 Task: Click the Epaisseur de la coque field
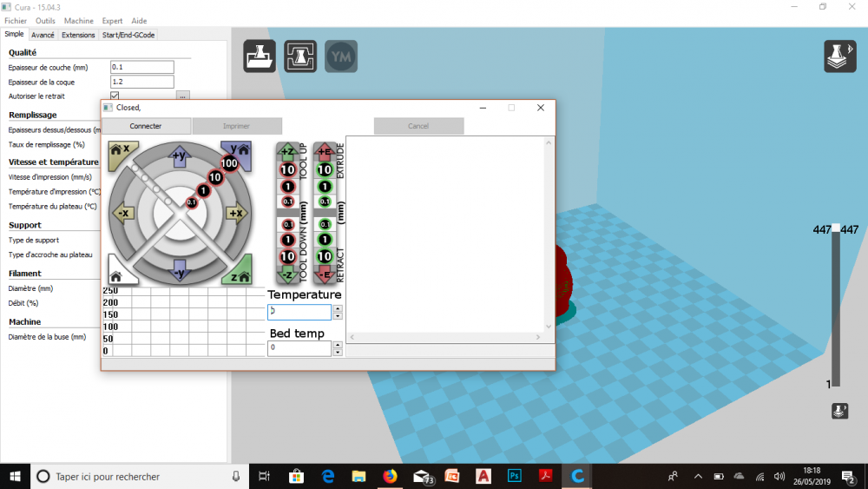142,82
